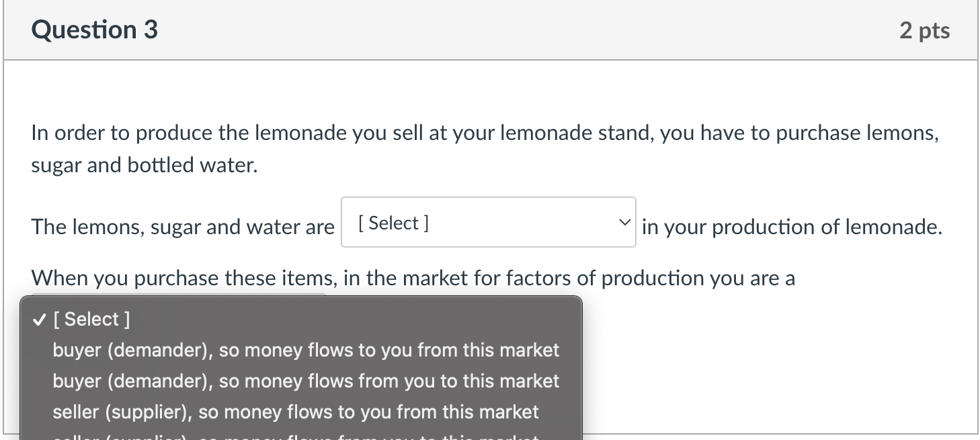Image resolution: width=980 pixels, height=440 pixels.
Task: Select 'buyer (demander), so money flows to you from this market'
Action: pyautogui.click(x=306, y=350)
